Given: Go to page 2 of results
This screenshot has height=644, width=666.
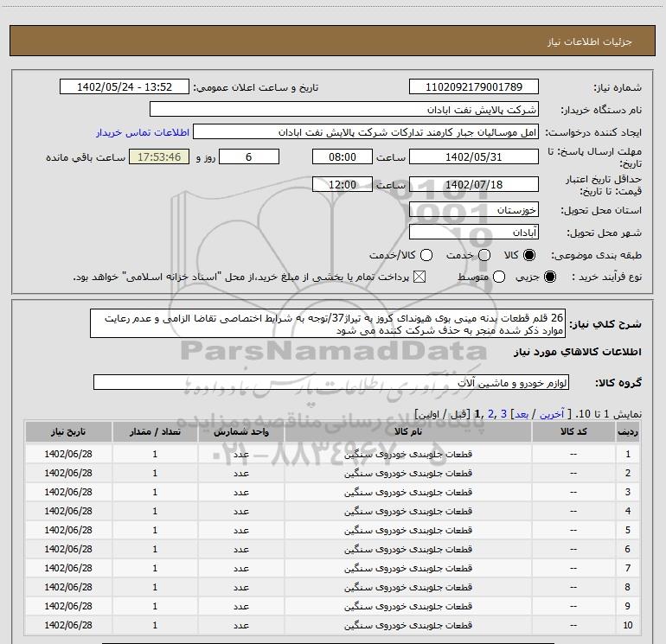Looking at the screenshot, I should coord(489,415).
